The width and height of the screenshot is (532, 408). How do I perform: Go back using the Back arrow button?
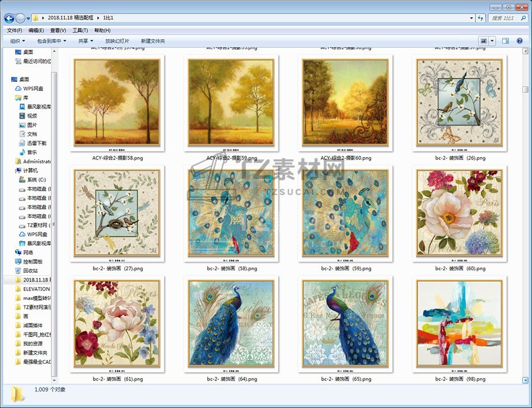[9, 18]
